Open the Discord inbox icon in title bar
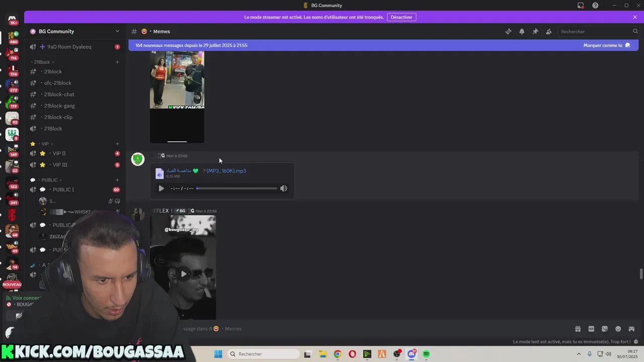Image resolution: width=644 pixels, height=362 pixels. 581,6
